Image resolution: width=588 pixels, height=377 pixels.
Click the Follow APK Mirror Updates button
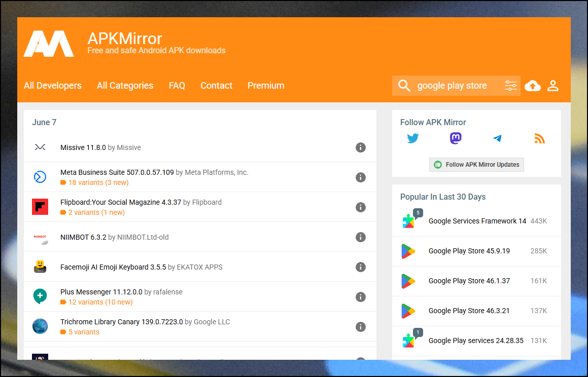[x=476, y=165]
